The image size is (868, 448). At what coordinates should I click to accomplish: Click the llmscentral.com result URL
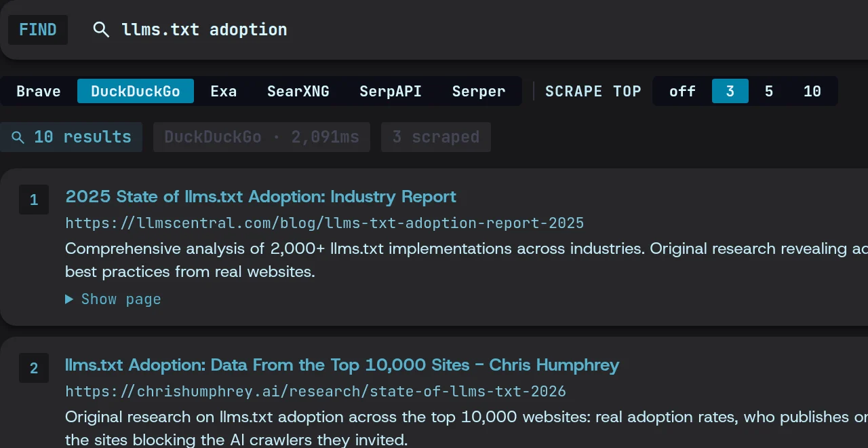tap(325, 223)
